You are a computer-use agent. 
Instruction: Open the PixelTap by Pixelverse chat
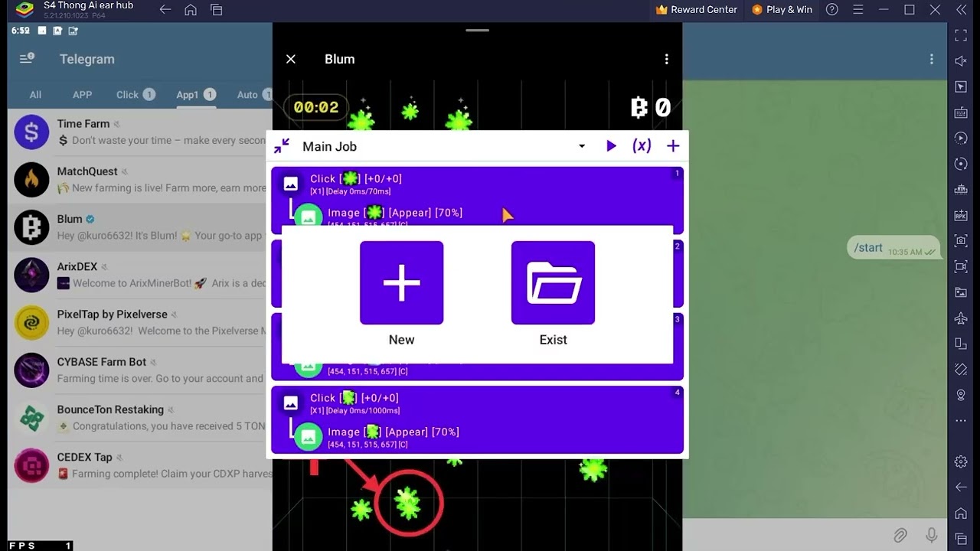coord(140,323)
